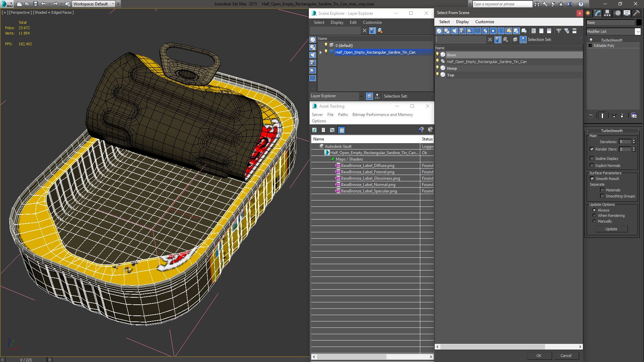Click Remove Modifier trash icon

pos(622,116)
